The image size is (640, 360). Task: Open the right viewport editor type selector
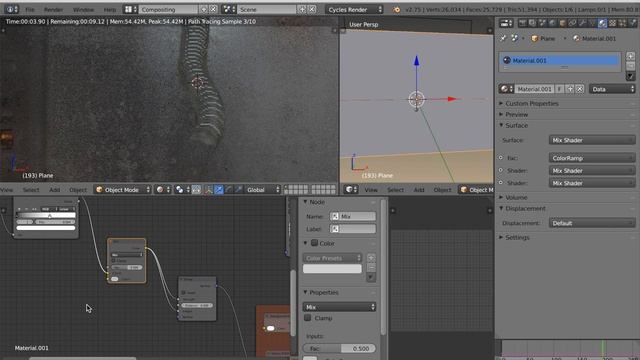tap(351, 190)
